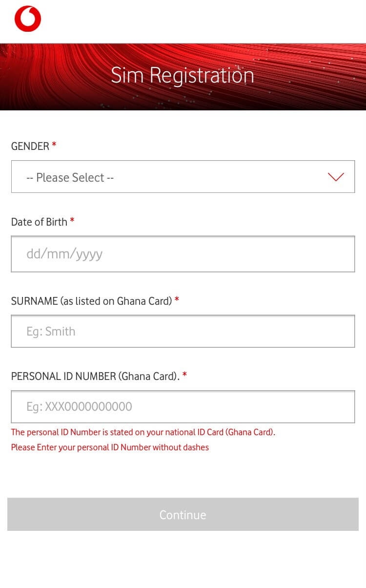Click the red asterisk after the SURNAME label
Screen dimensions: 366x588
click(177, 299)
